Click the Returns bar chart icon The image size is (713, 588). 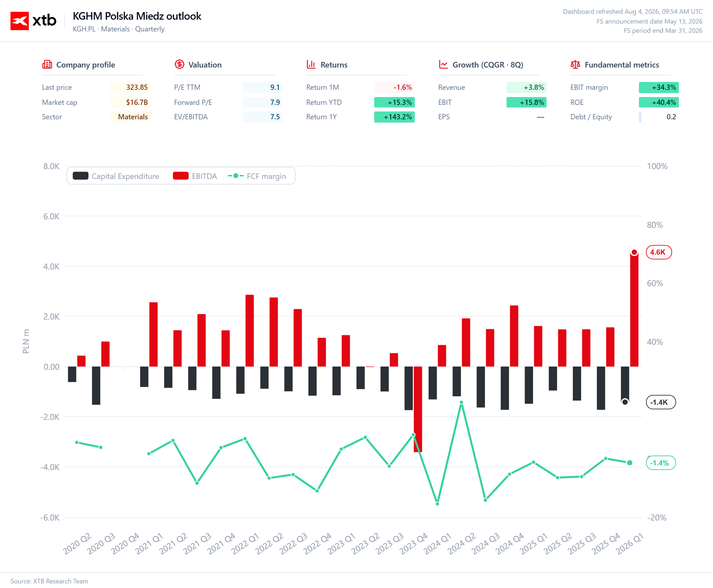311,64
